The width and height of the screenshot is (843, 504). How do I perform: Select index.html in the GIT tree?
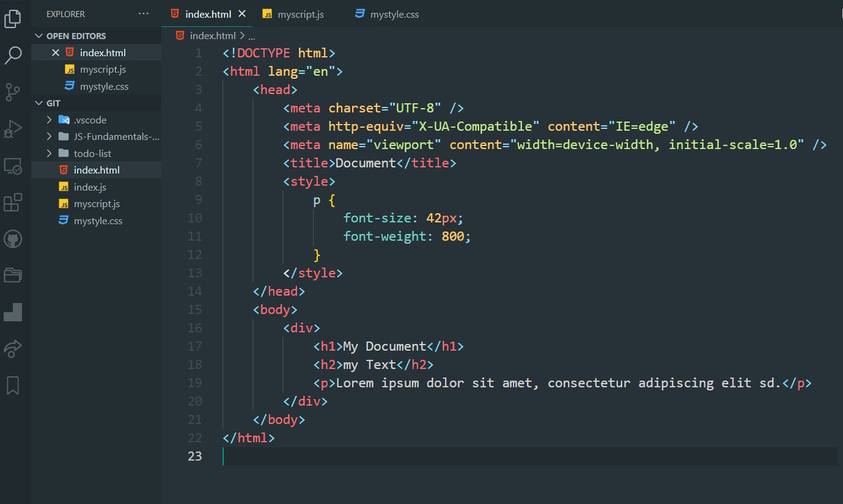97,170
